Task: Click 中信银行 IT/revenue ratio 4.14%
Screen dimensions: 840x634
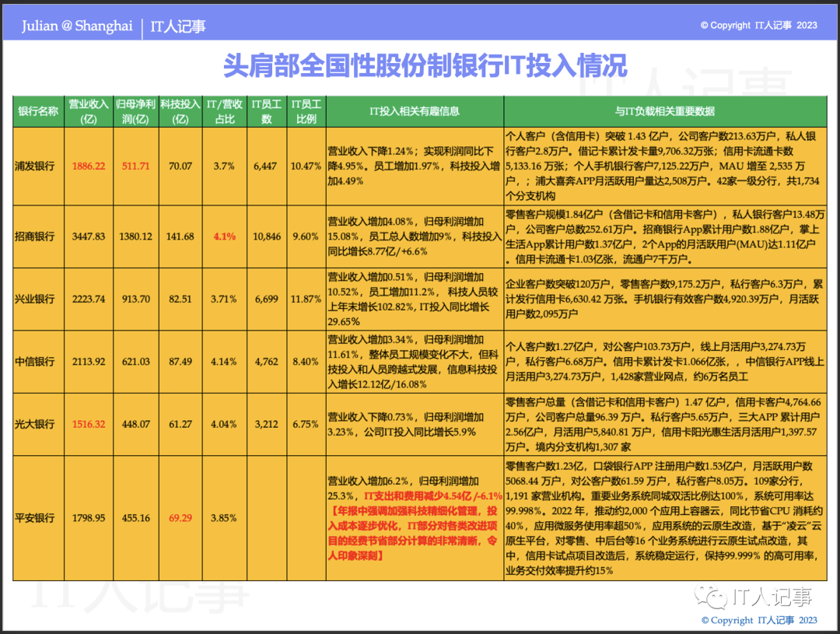Action: pos(224,362)
